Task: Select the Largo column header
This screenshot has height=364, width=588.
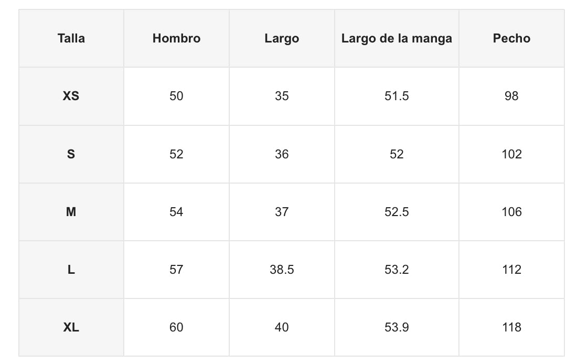Action: [282, 38]
